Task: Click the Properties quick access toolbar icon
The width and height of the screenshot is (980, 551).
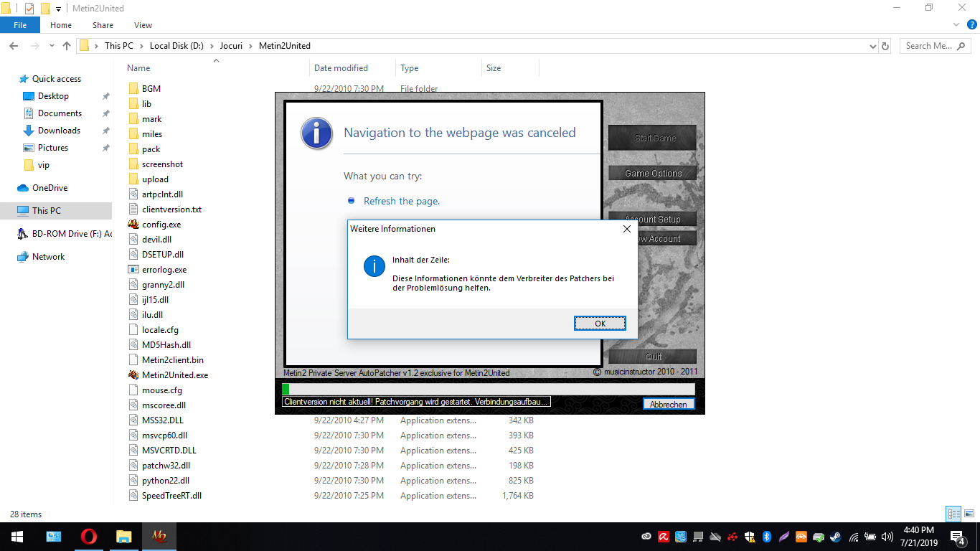Action: pyautogui.click(x=29, y=9)
